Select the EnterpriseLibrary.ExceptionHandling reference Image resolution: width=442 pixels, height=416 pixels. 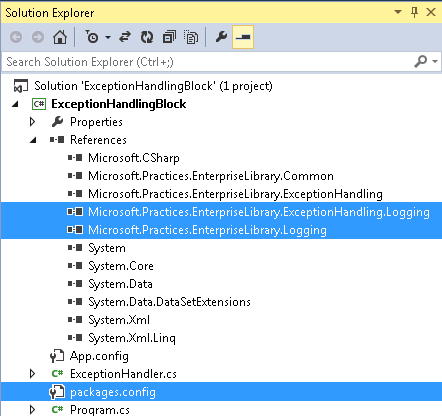235,194
